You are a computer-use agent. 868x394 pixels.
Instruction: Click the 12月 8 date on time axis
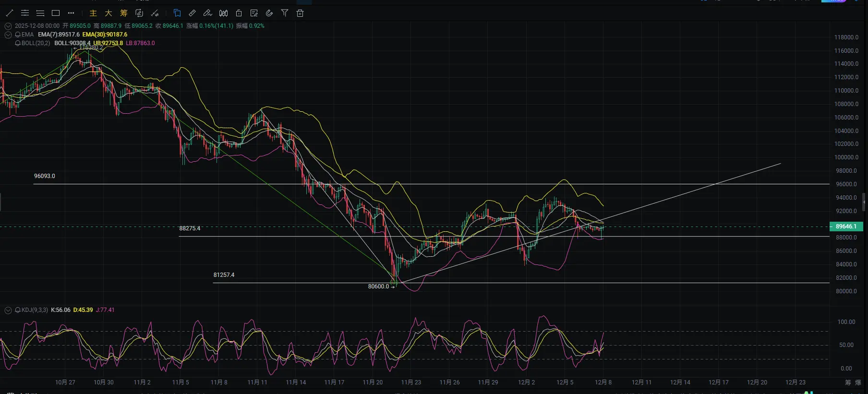coord(603,382)
